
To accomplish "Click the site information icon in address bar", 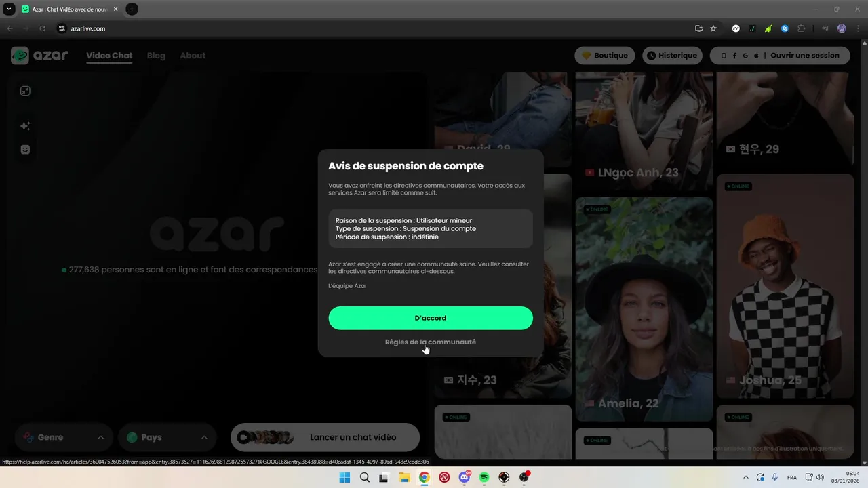I will point(62,28).
